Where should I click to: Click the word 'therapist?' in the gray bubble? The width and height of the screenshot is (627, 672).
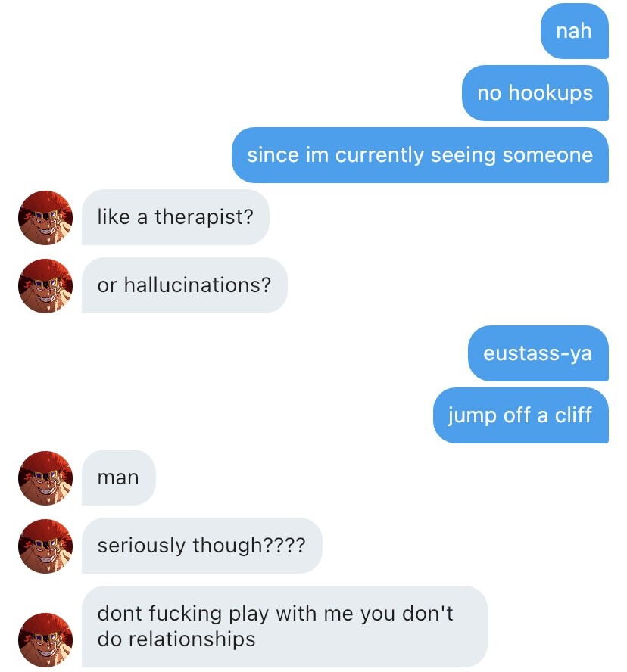tap(204, 217)
